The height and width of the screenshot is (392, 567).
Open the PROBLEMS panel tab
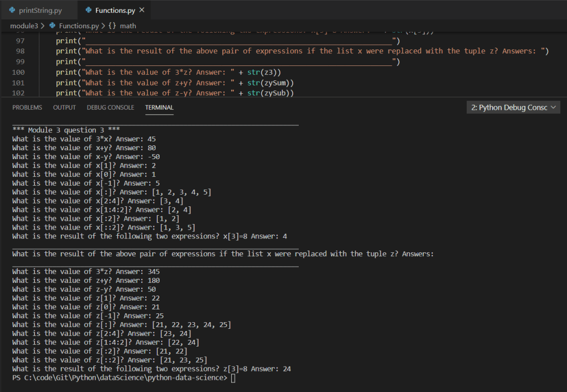coord(27,108)
